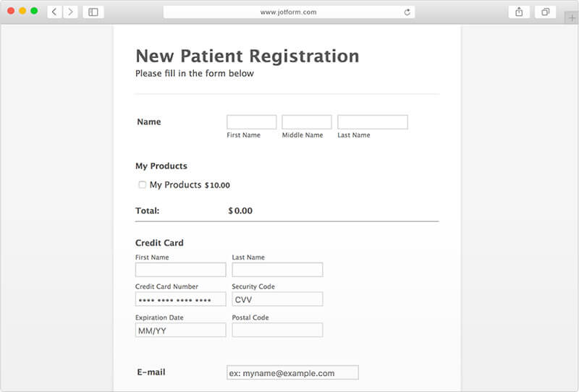Click the www.jotform.com address bar
The height and width of the screenshot is (392, 579).
pos(288,12)
